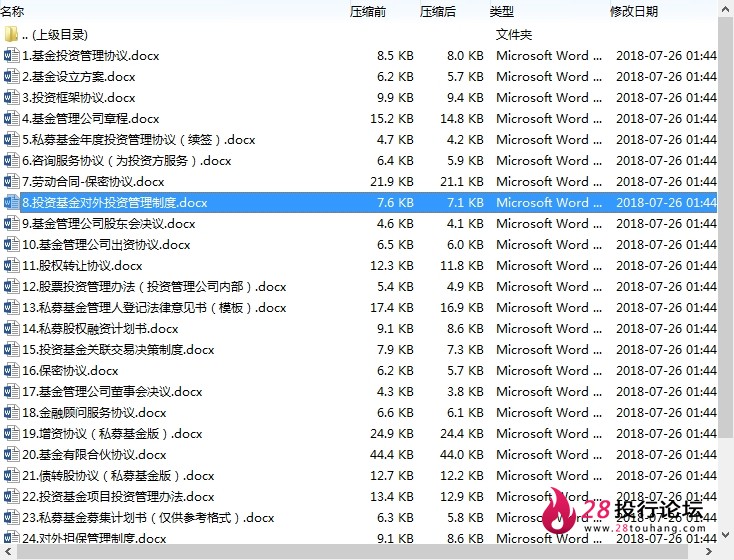This screenshot has width=734, height=560.
Task: Click Word icon of 4.基金管理公司章程.docx
Action: pos(11,118)
